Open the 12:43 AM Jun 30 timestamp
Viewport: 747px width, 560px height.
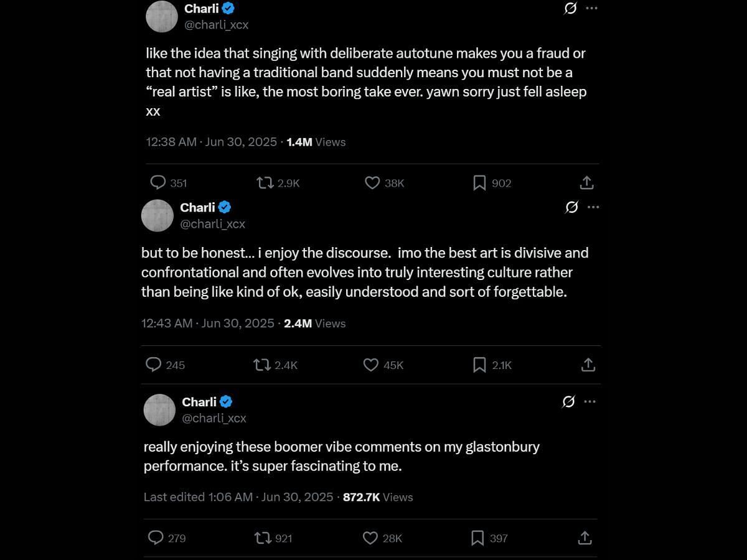[208, 323]
